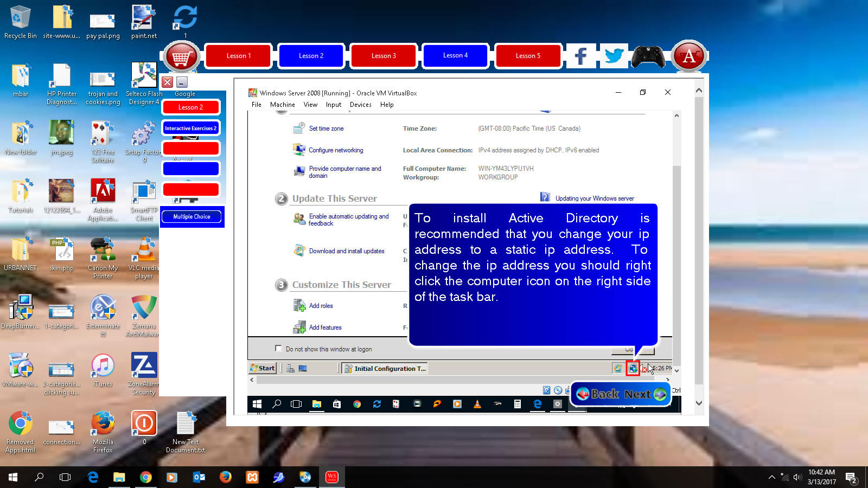The width and height of the screenshot is (868, 488).
Task: Open New Text Document.txt on desktop
Action: click(x=186, y=432)
